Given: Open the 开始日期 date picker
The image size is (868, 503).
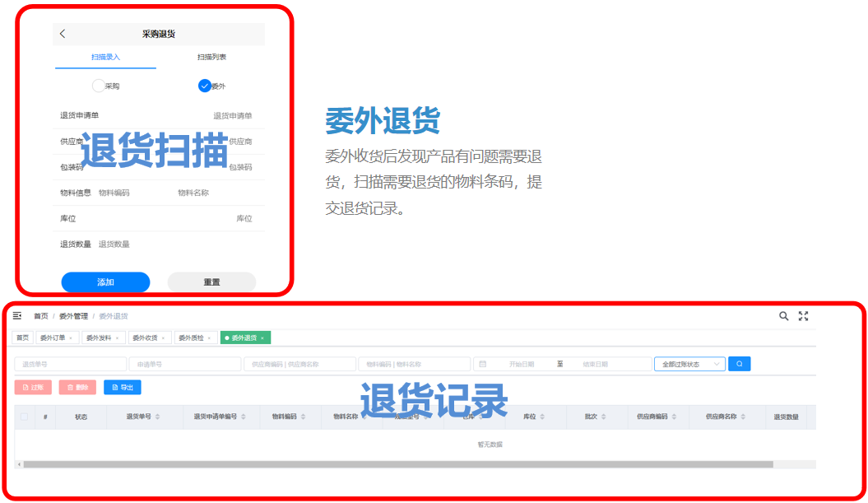Looking at the screenshot, I should tap(522, 364).
